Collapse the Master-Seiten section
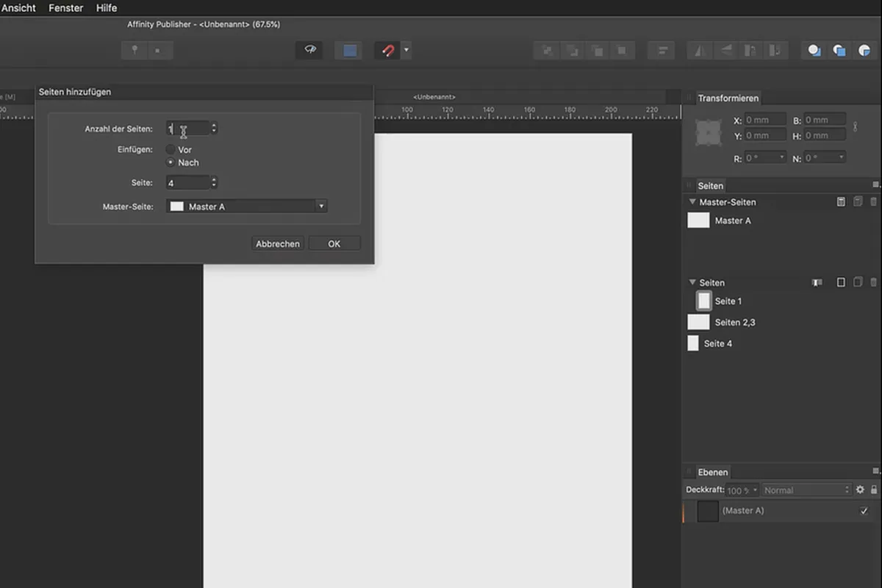This screenshot has height=588, width=882. click(x=692, y=201)
